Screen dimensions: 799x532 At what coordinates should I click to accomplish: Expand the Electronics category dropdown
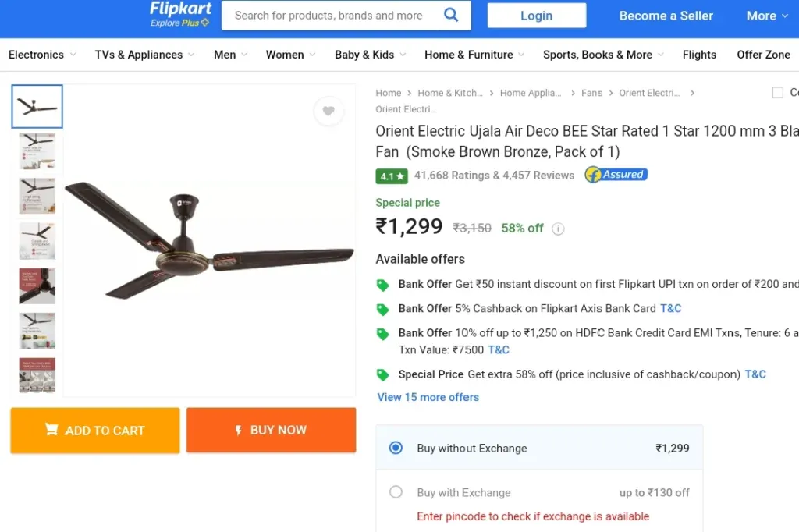[x=42, y=55]
